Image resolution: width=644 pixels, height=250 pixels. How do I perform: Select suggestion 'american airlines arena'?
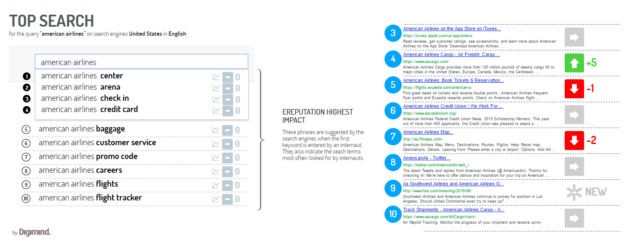(81, 87)
